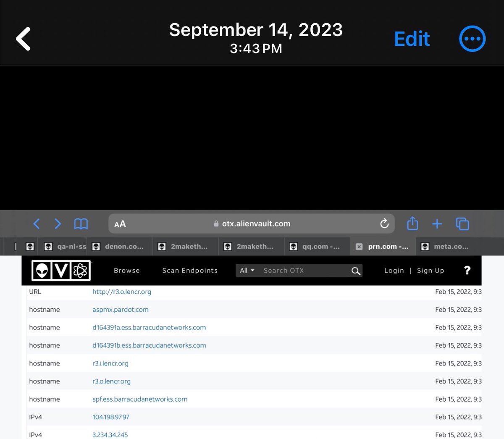The image size is (504, 439).
Task: Expand the All search filter dropdown
Action: coord(247,271)
